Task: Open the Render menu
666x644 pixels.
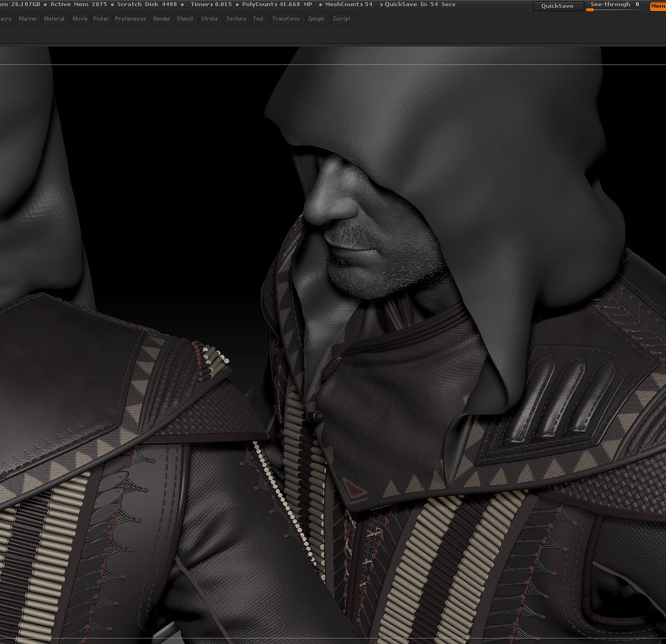Action: (162, 19)
